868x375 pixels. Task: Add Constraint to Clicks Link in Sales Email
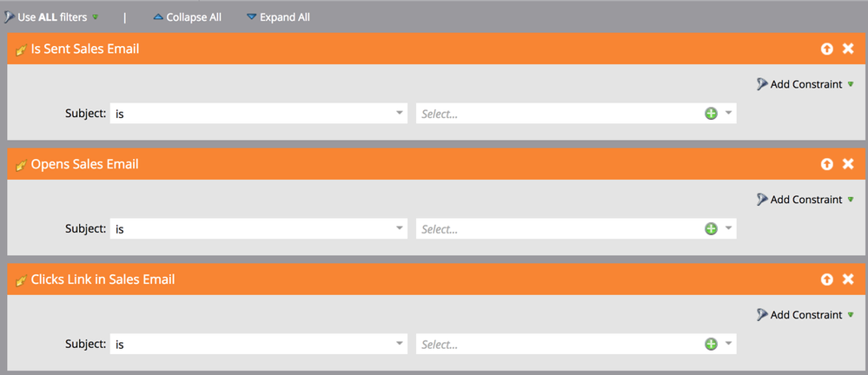[805, 315]
